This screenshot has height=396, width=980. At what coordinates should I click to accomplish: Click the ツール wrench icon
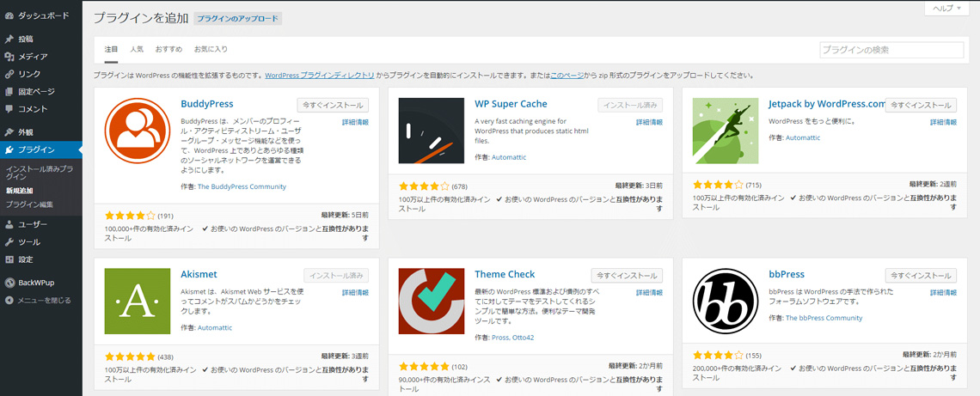click(x=9, y=241)
